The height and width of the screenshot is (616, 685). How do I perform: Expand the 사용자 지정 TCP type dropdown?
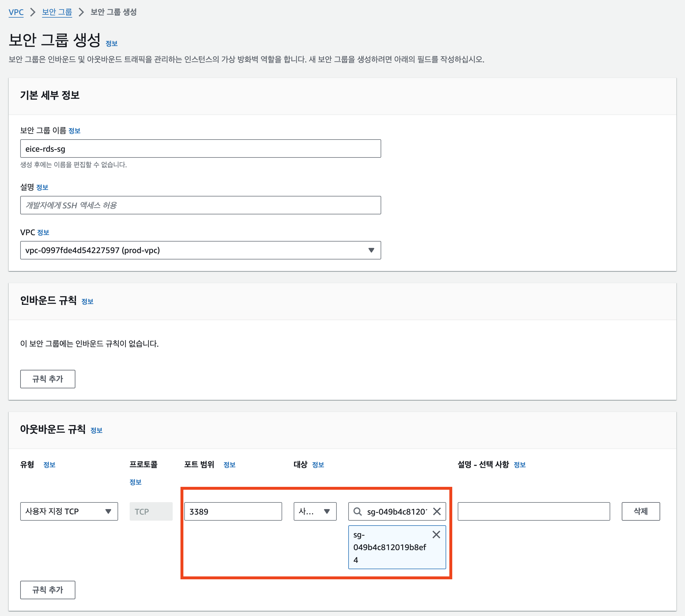[69, 511]
